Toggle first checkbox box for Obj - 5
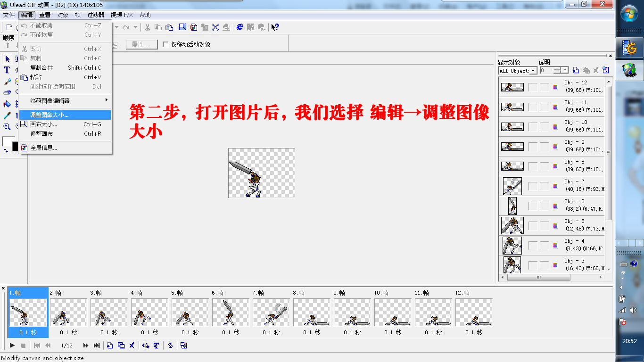 (x=533, y=226)
